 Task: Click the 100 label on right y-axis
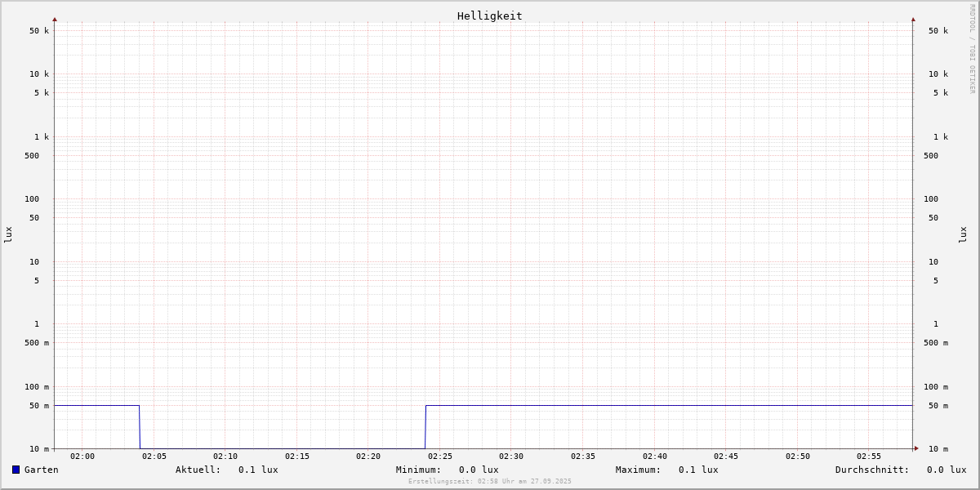tap(931, 199)
